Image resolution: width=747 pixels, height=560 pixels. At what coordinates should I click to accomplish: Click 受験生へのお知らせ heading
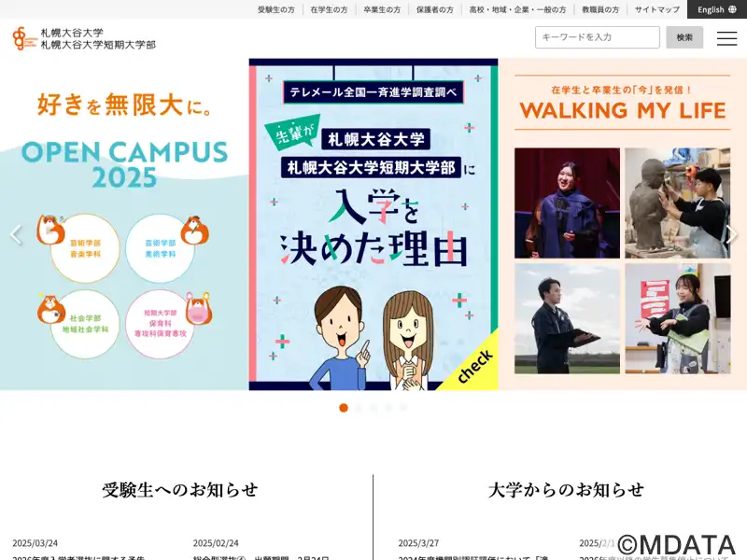tap(180, 489)
